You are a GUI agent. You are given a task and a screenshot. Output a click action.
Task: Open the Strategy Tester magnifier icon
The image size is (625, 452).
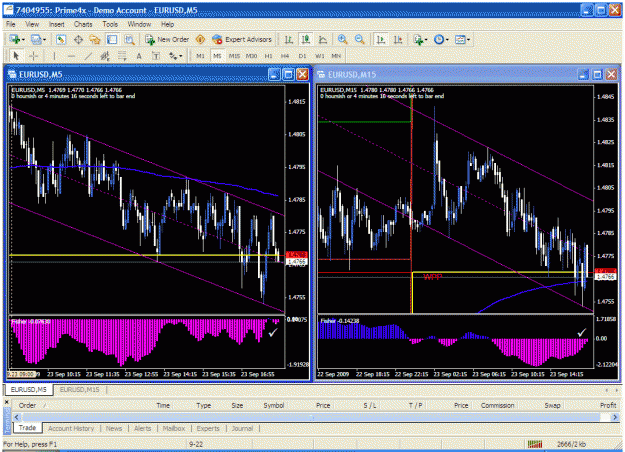[129, 39]
